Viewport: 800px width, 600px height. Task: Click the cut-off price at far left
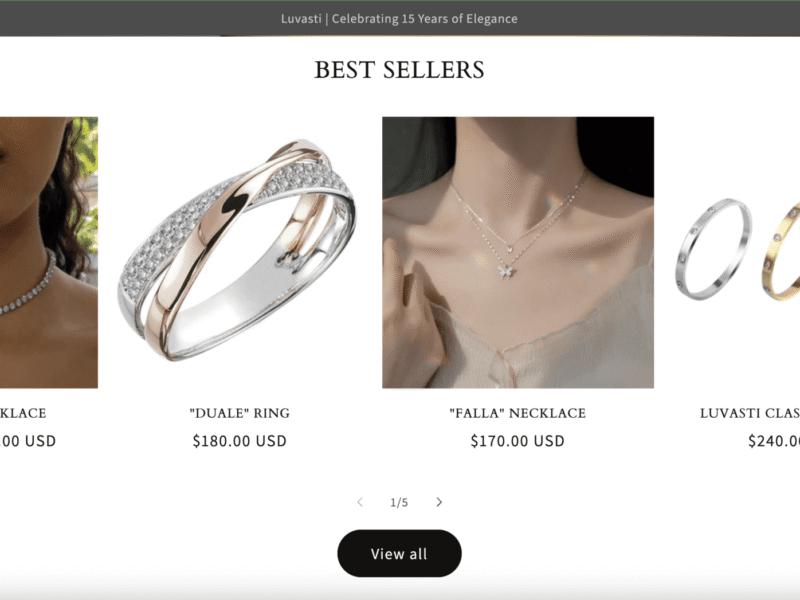[28, 441]
